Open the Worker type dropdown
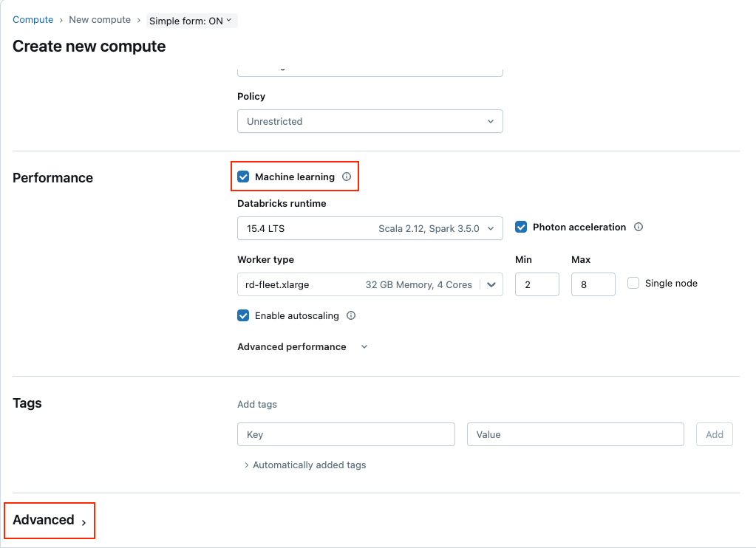This screenshot has height=548, width=756. (370, 285)
